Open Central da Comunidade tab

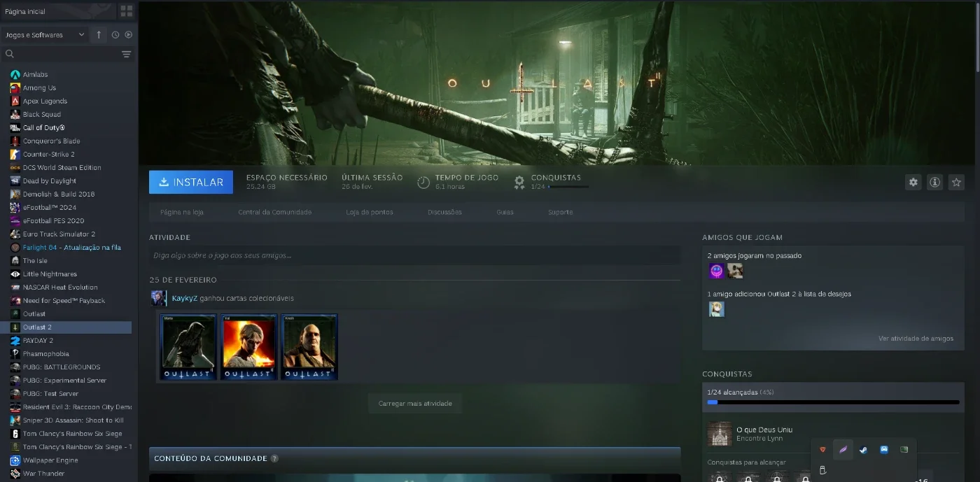(274, 212)
